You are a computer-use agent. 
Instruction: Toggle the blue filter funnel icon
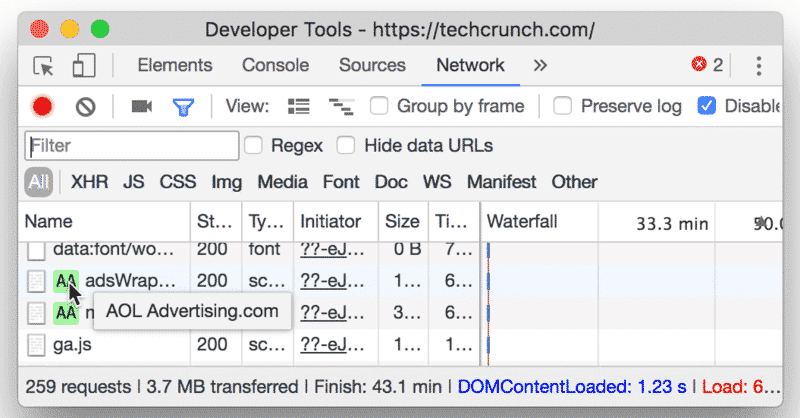pyautogui.click(x=183, y=106)
